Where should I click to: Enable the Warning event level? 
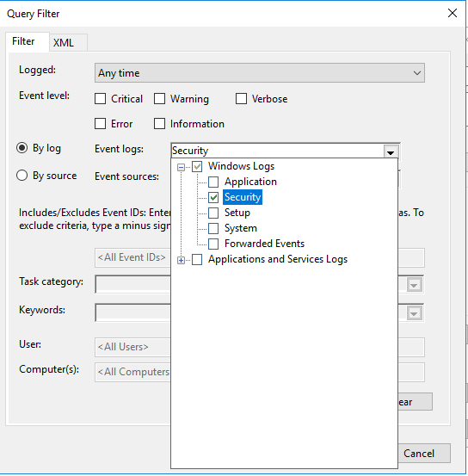point(160,99)
